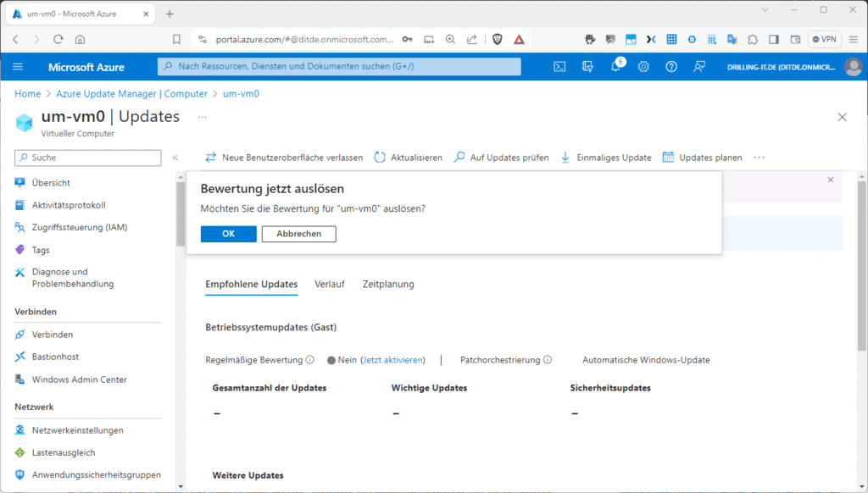The image size is (868, 493).
Task: Open the portal settings gear
Action: pos(643,66)
